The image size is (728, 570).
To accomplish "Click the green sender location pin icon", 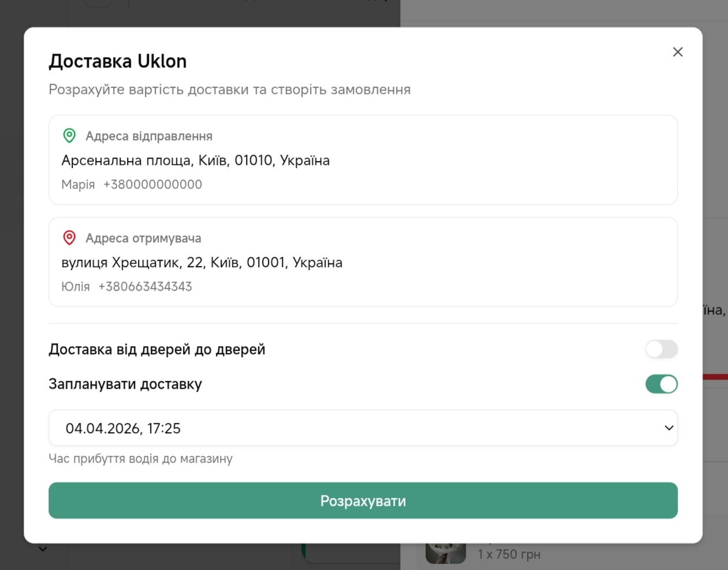I will coord(69,136).
